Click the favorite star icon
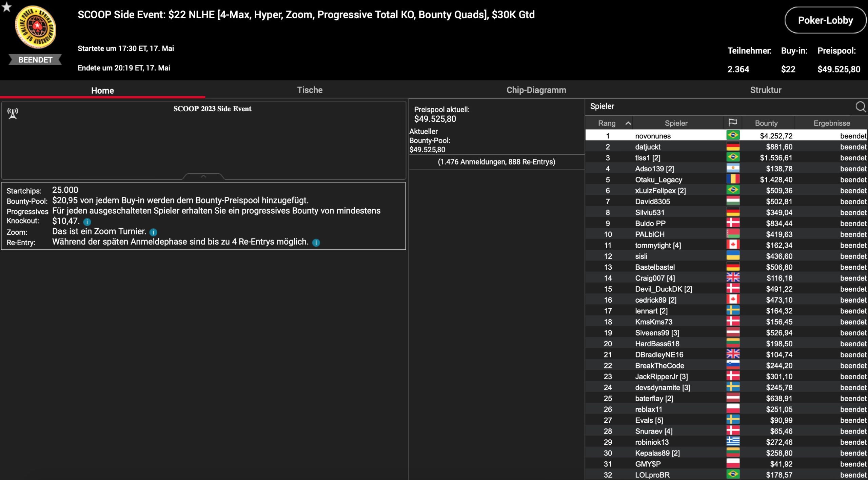The width and height of the screenshot is (868, 480). click(6, 7)
